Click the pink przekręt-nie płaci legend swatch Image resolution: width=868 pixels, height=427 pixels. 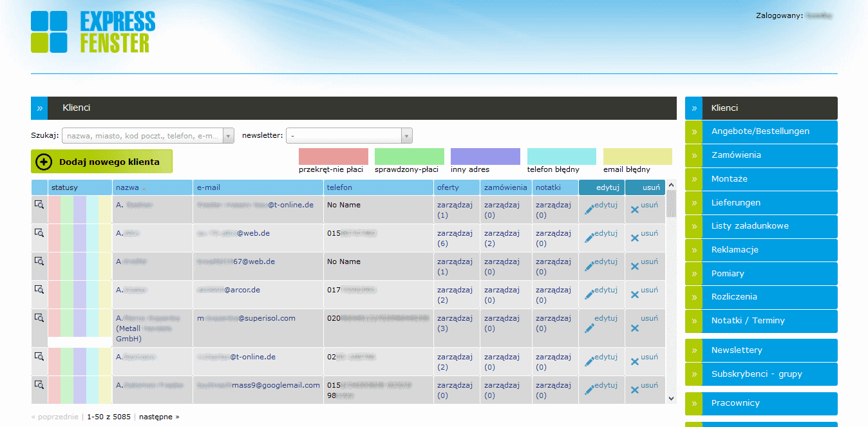tap(333, 156)
